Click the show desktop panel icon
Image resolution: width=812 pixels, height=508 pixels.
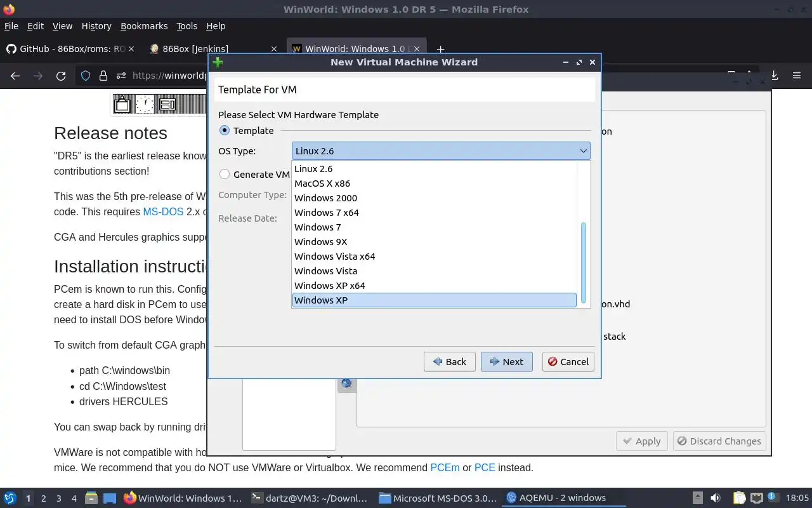click(x=110, y=498)
